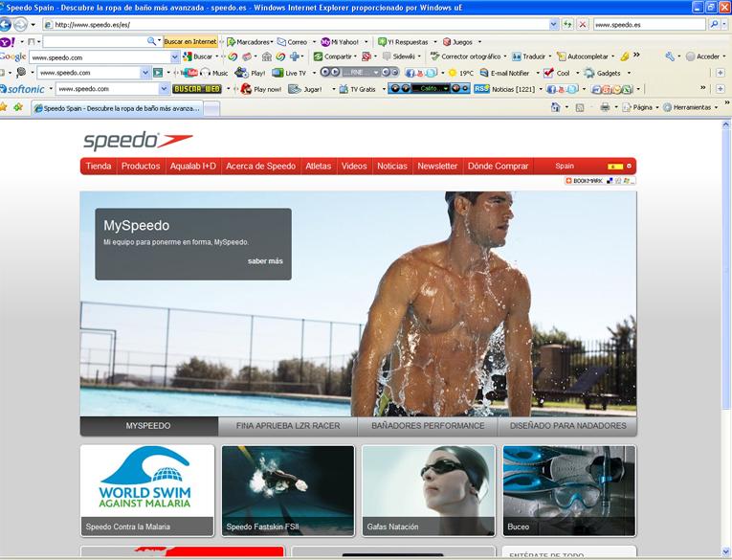
Task: Click the Refresh page icon beside address bar
Action: 567,24
